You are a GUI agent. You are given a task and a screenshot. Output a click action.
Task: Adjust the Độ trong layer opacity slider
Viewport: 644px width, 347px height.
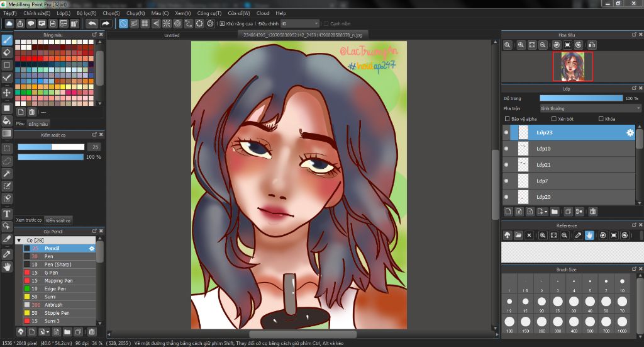point(581,98)
